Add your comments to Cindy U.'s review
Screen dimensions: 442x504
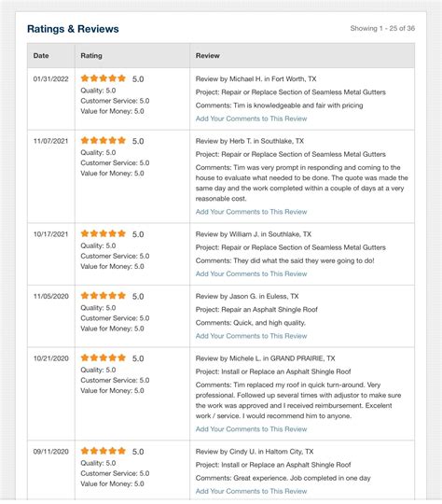(x=251, y=491)
